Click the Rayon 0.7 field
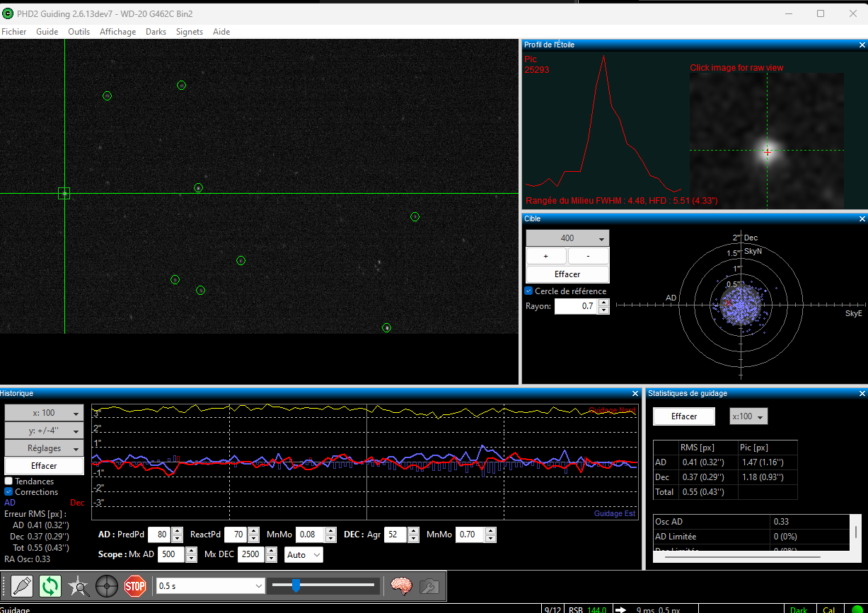 [x=577, y=306]
